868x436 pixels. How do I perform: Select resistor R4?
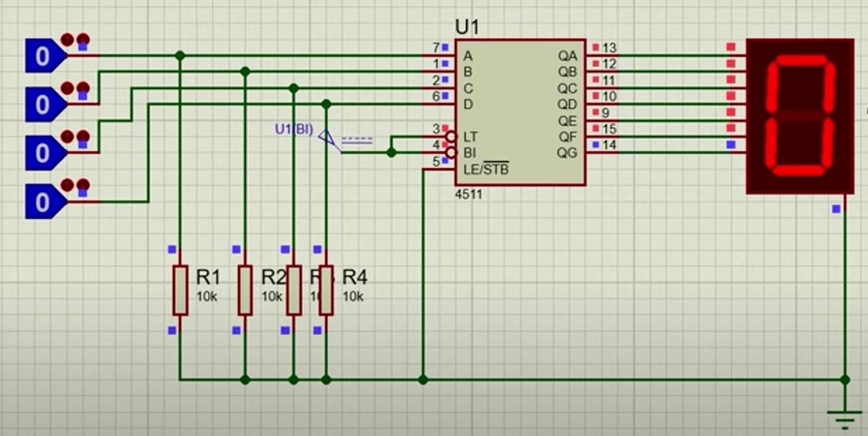326,289
